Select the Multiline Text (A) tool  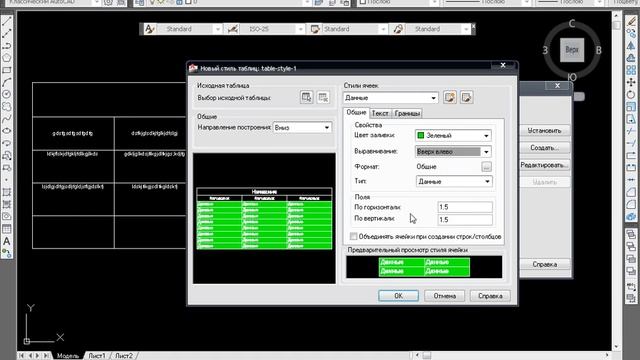tap(7, 241)
